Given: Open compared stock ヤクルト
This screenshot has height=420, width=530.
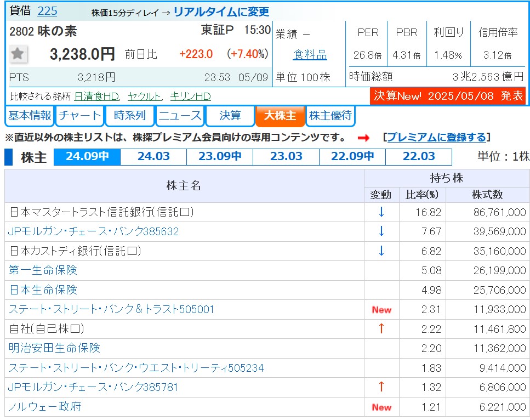Looking at the screenshot, I should click(x=145, y=97).
